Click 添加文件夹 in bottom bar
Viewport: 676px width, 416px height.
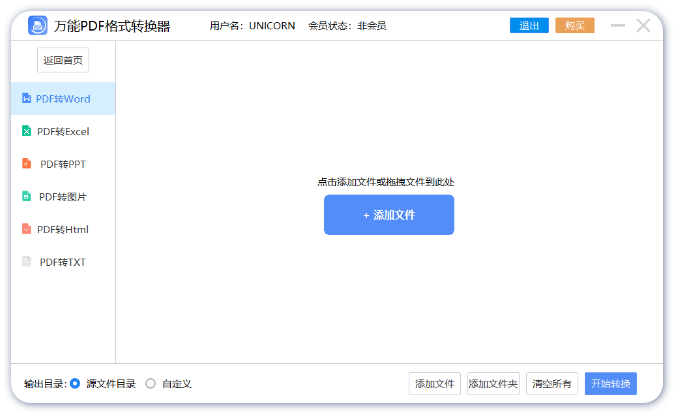click(x=493, y=384)
